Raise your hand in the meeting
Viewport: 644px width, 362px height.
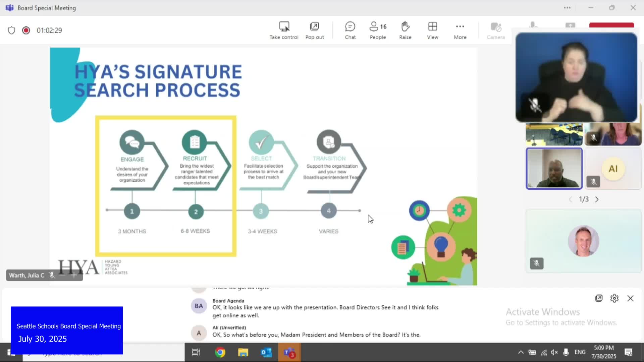coord(405,31)
